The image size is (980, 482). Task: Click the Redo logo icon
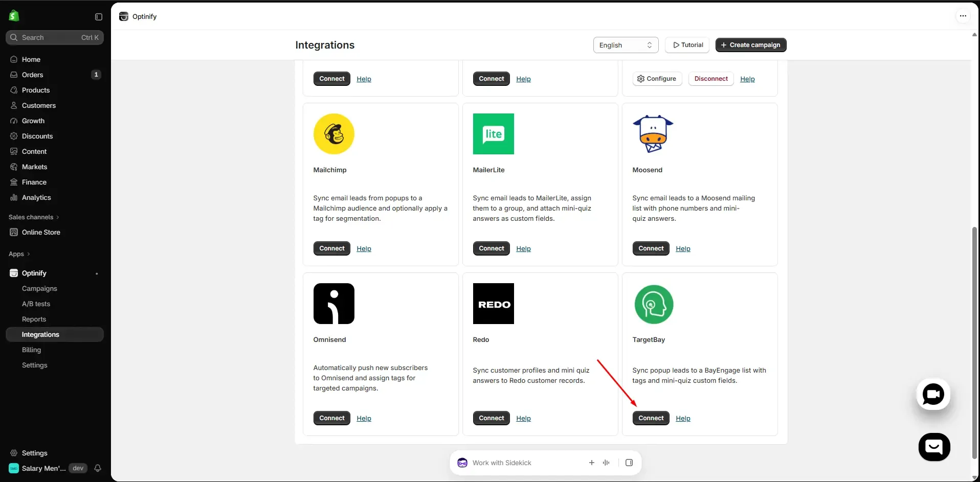[x=493, y=304]
